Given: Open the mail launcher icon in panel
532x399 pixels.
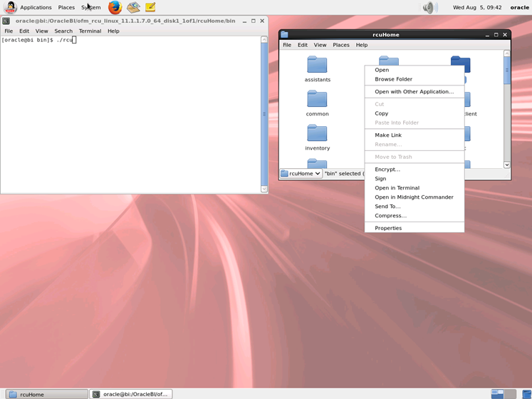Looking at the screenshot, I should pyautogui.click(x=133, y=7).
